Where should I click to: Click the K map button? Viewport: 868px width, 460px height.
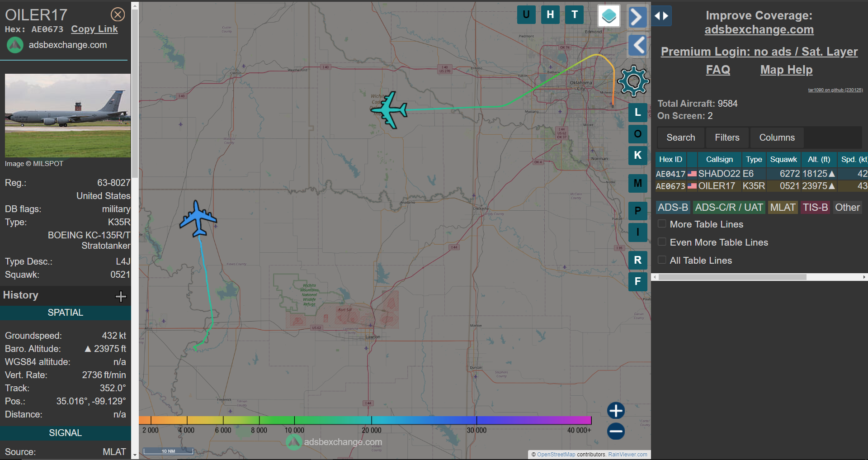click(638, 155)
